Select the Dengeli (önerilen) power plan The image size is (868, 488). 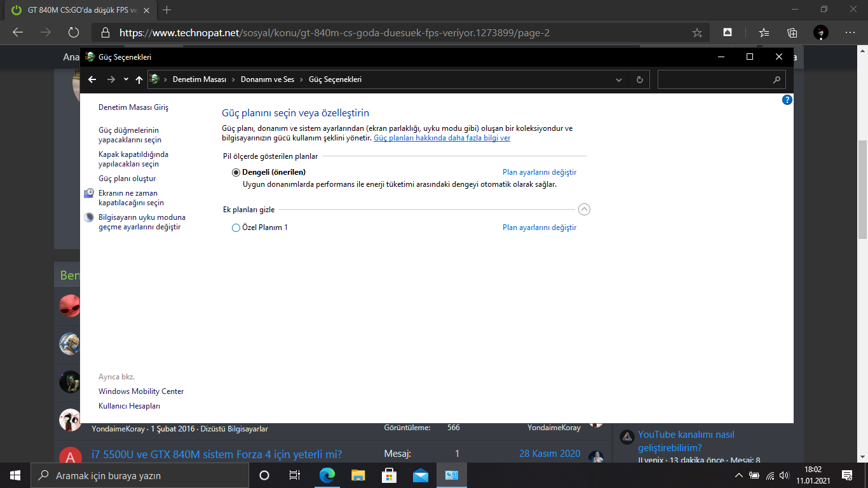[x=236, y=172]
